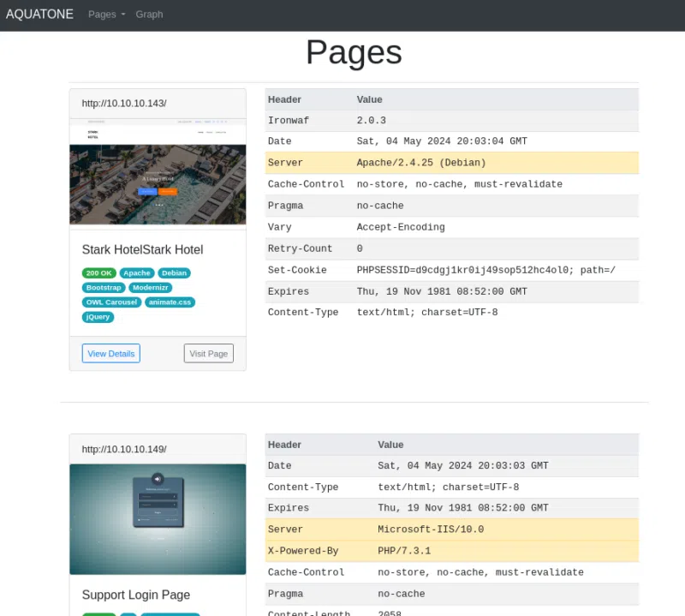Click the http://10.10.10.149/ URL heading

click(124, 449)
